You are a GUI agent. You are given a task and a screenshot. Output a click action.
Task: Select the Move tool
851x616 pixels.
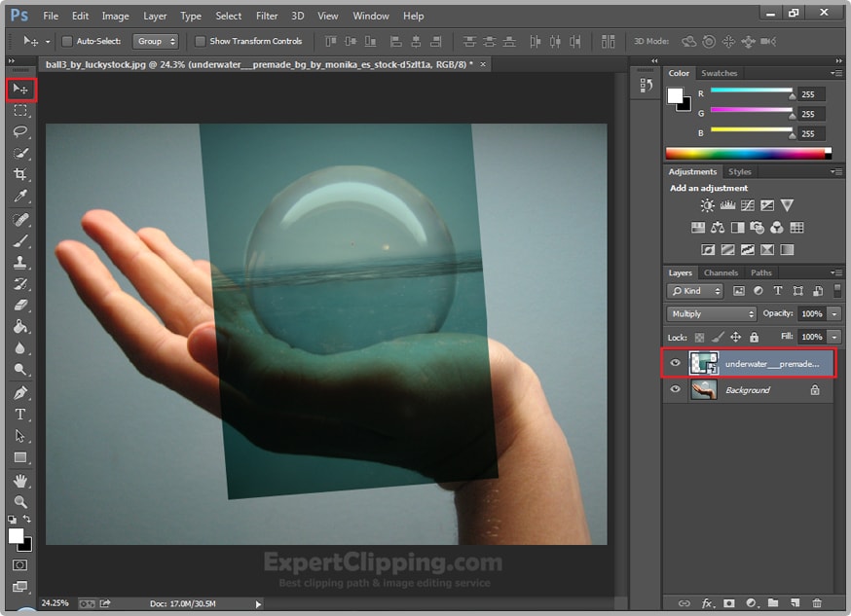(20, 90)
